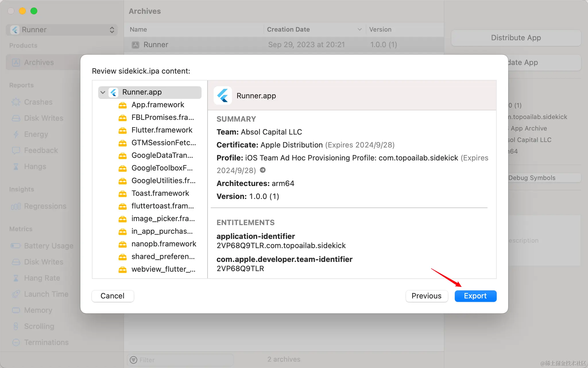This screenshot has height=368, width=588.
Task: Select the App.framework toolbox icon
Action: coord(123,105)
